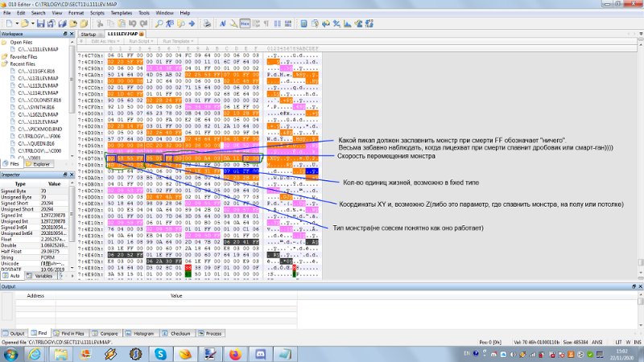
Task: Open the Scripts menu
Action: tap(97, 13)
